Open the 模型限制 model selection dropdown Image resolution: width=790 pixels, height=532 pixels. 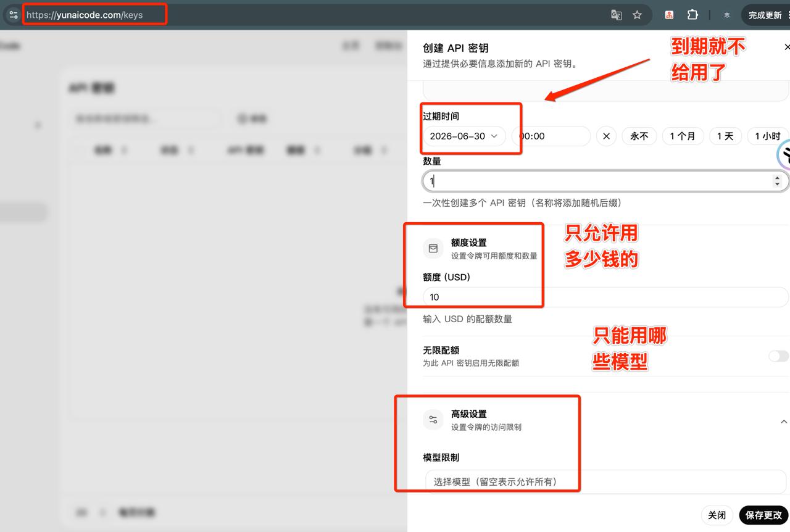(x=605, y=481)
